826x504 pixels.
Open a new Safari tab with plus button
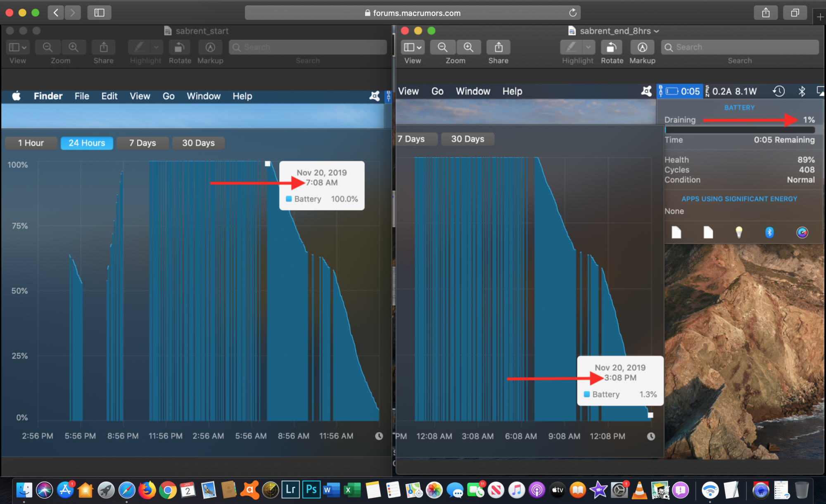click(820, 17)
